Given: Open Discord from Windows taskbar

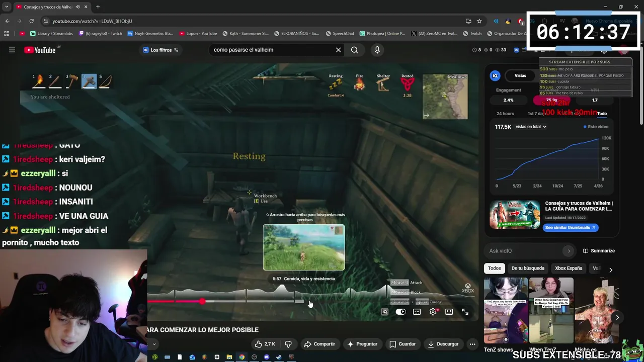Looking at the screenshot, I should pyautogui.click(x=267, y=357).
